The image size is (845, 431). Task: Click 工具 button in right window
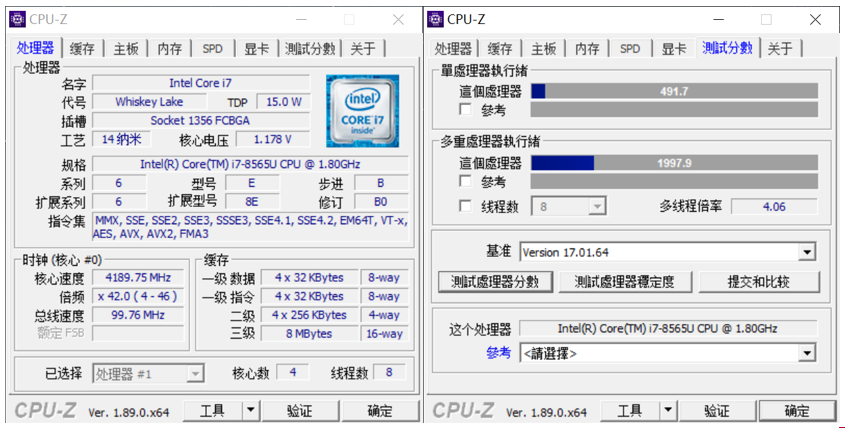(629, 411)
